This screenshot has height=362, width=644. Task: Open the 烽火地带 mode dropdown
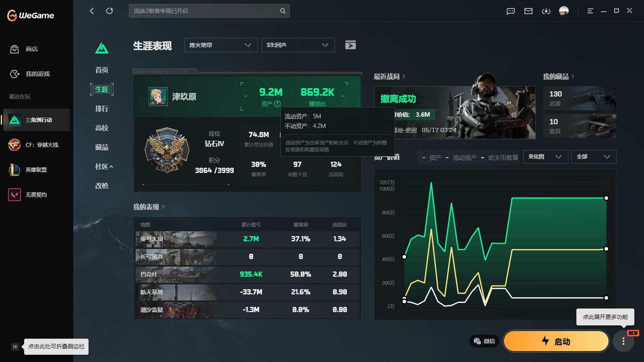pyautogui.click(x=221, y=45)
